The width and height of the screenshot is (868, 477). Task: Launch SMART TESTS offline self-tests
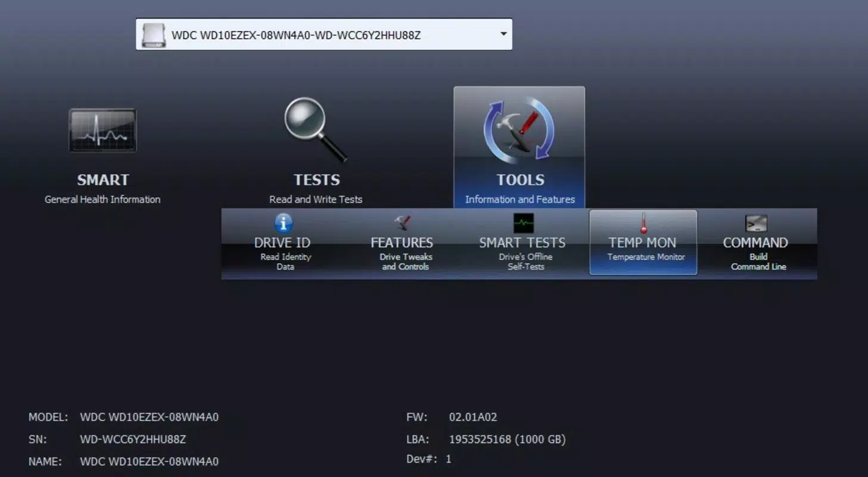(522, 243)
